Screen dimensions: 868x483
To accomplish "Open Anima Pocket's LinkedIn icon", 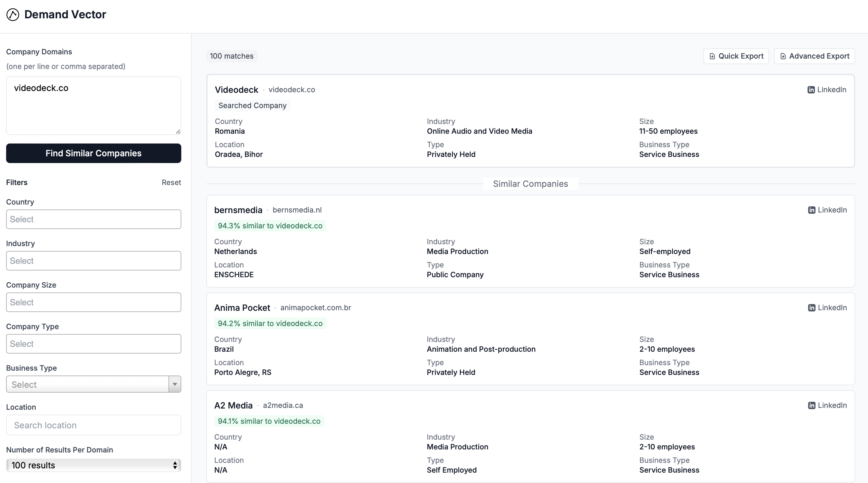I will [812, 308].
